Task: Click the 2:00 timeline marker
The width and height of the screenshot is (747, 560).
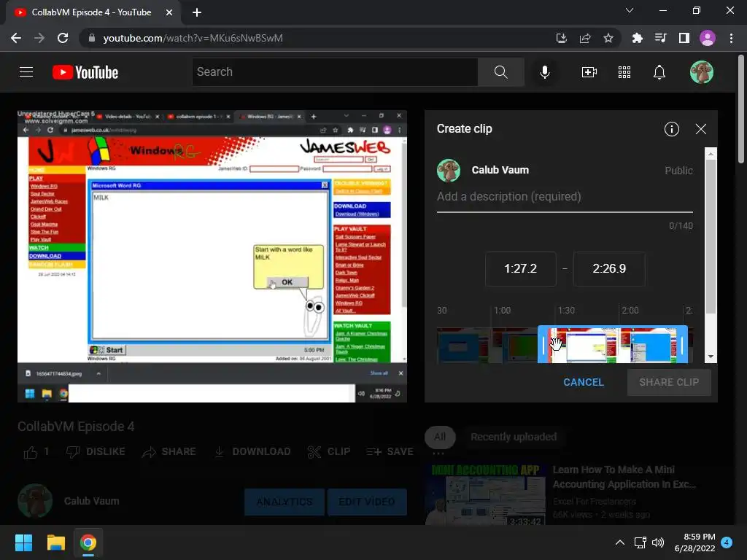Action: point(630,311)
